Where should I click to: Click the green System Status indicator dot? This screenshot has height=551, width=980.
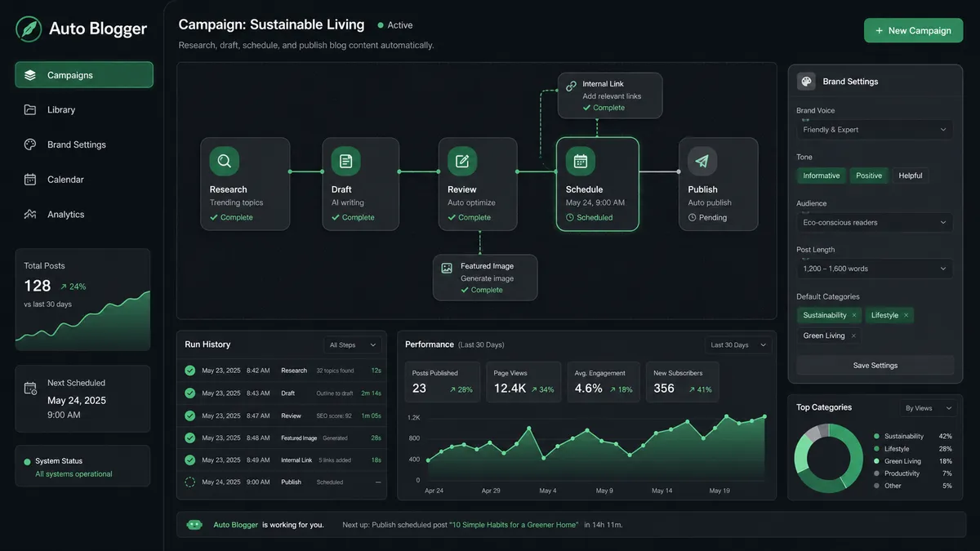coord(27,462)
